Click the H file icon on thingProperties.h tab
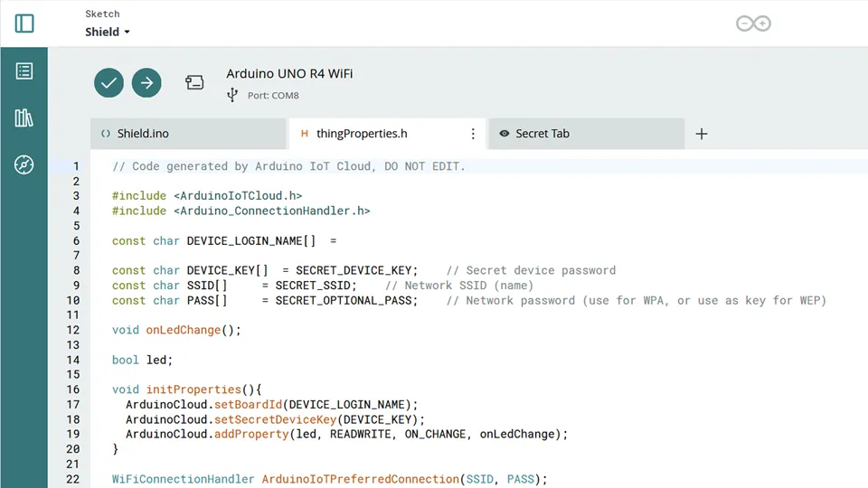 (305, 134)
